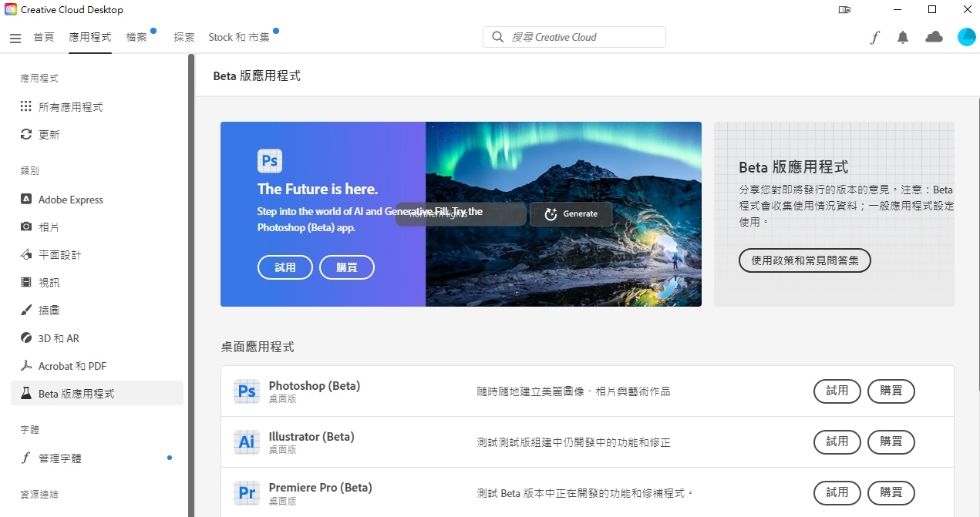Focus the 搜尋 Creative Cloud search field

574,37
